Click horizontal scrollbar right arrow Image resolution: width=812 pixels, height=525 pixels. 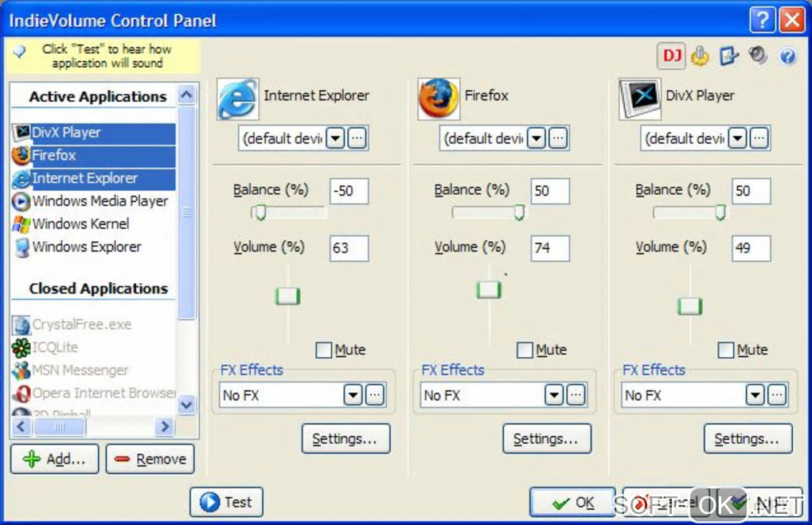(165, 426)
